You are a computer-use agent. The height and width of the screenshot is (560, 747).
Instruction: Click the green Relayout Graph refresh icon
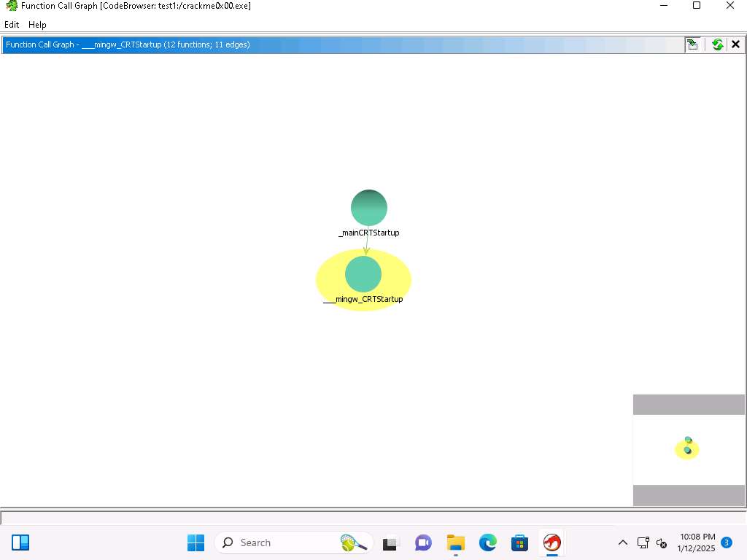[717, 44]
